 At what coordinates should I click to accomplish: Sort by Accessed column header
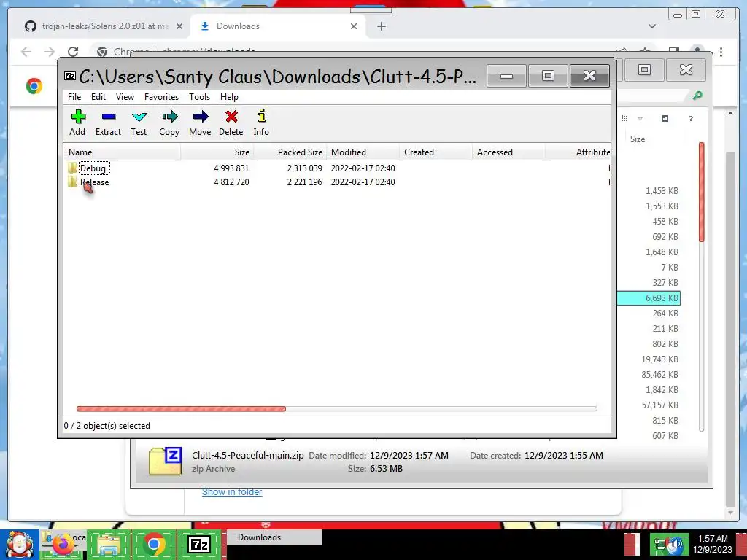(508, 152)
